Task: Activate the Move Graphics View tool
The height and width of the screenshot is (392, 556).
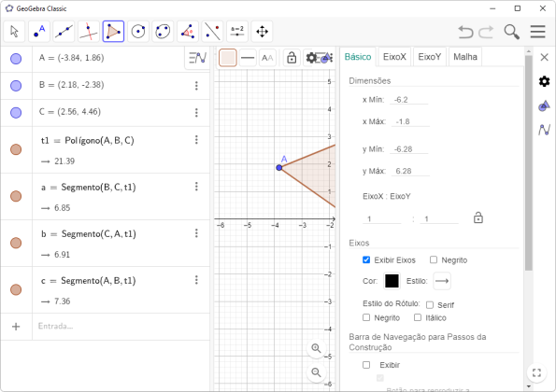Action: tap(262, 32)
